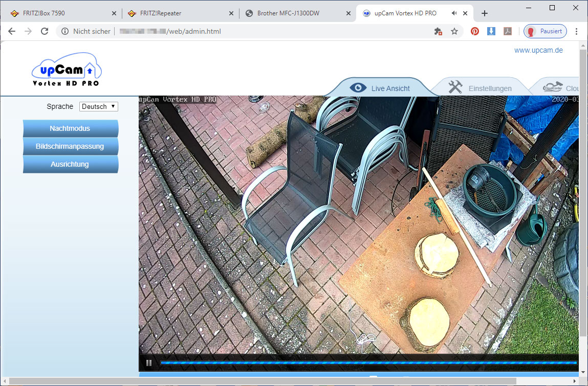Viewport: 588px width, 386px height.
Task: Click the Pausiert profile button
Action: pyautogui.click(x=545, y=31)
